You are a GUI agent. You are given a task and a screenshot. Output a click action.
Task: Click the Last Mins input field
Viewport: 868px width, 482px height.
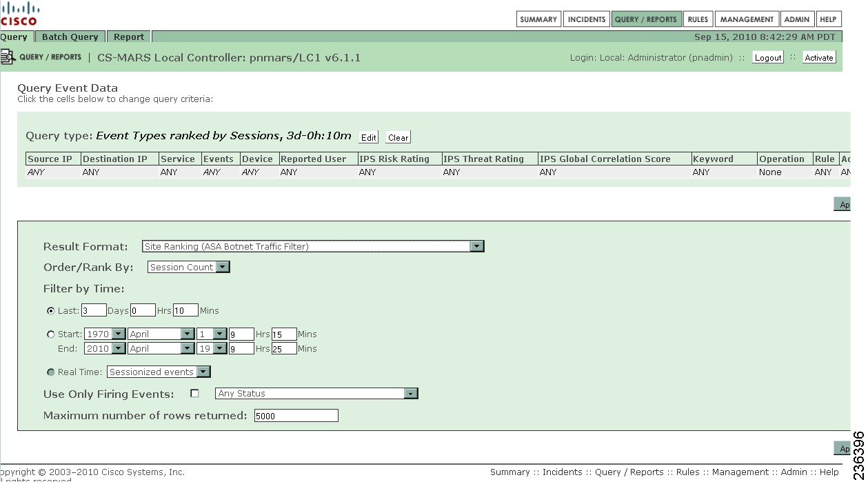(185, 310)
